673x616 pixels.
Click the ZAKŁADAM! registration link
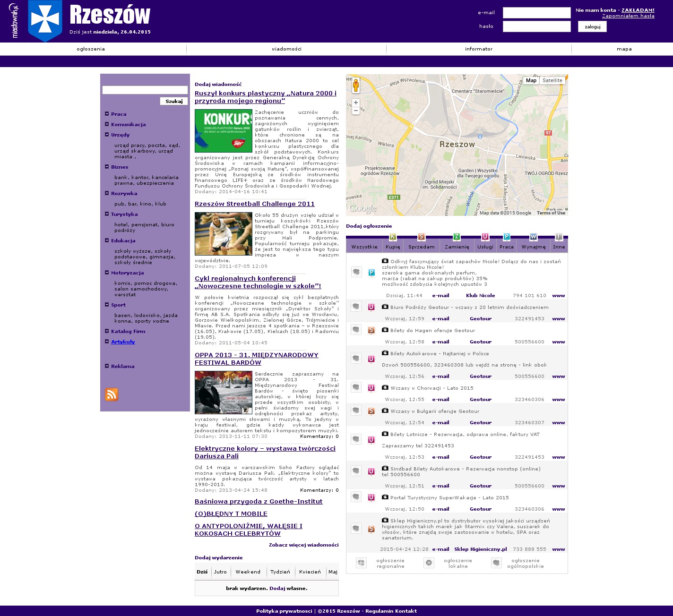(638, 10)
